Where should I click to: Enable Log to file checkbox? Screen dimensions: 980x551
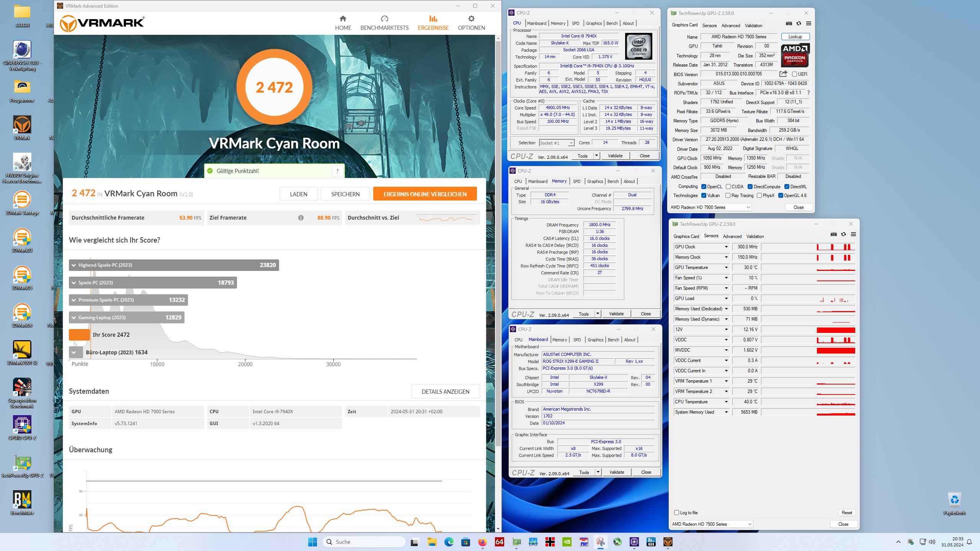676,513
